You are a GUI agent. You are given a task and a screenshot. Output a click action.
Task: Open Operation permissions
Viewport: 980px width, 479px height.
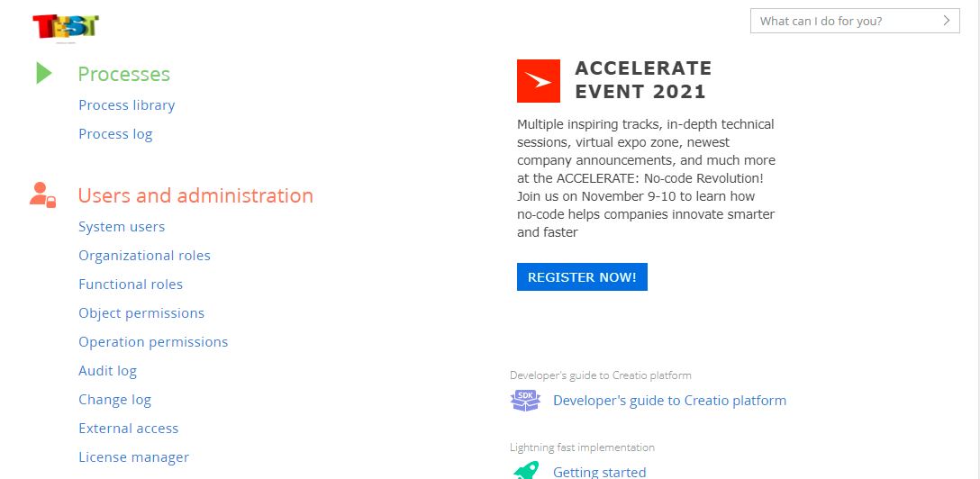coord(153,341)
